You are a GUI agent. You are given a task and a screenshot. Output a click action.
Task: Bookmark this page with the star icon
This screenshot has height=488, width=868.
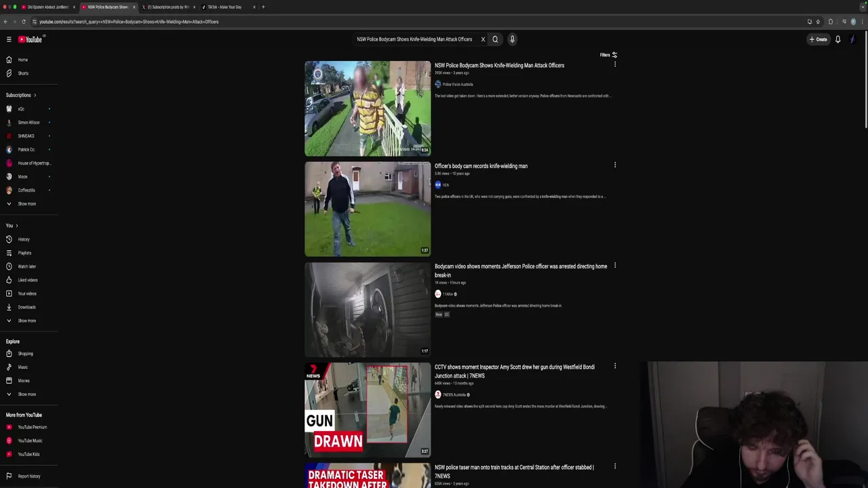pos(818,22)
